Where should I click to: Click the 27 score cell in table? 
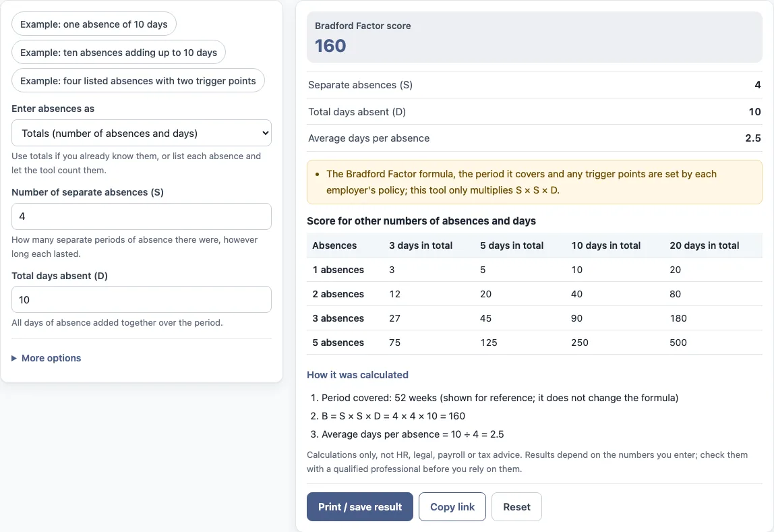pos(394,318)
